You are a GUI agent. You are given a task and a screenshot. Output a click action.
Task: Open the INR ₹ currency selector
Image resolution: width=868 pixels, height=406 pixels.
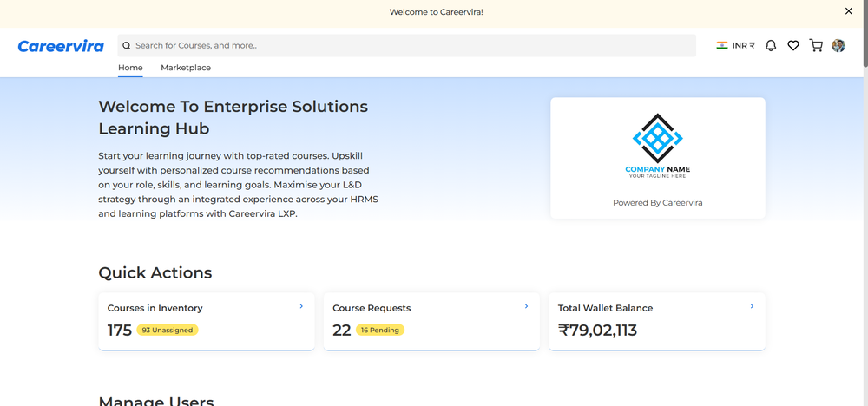[x=736, y=45]
